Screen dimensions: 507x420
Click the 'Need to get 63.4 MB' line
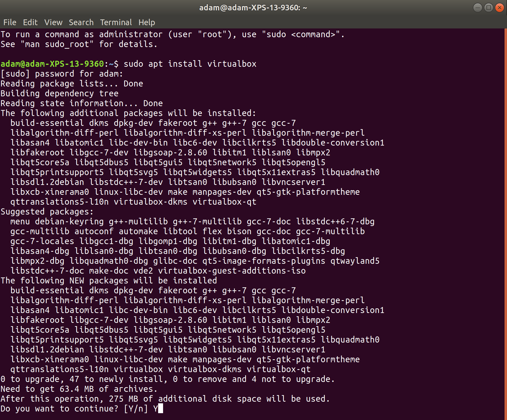79,389
